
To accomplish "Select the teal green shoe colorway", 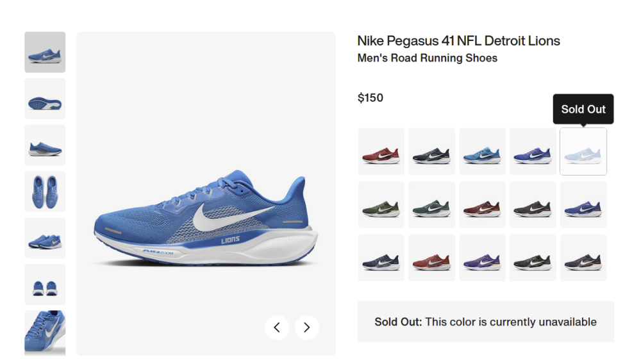I will point(431,204).
